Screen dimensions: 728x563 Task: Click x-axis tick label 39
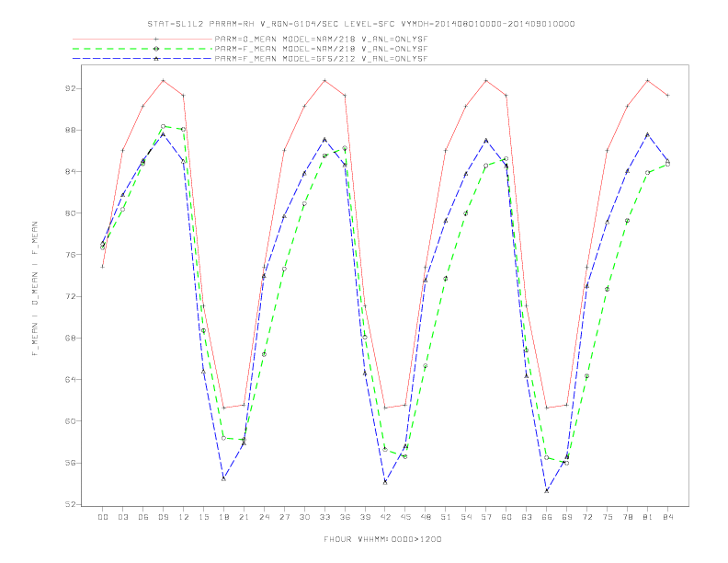365,517
